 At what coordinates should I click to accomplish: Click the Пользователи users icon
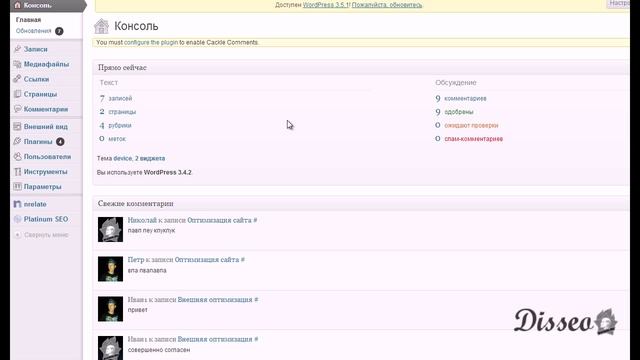coord(17,156)
